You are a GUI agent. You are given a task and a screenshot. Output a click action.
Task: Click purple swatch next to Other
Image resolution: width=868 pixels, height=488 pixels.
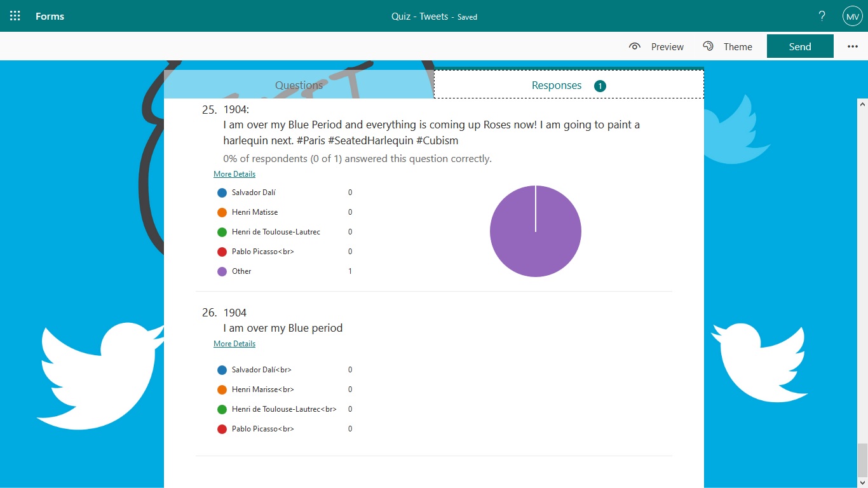tap(222, 271)
